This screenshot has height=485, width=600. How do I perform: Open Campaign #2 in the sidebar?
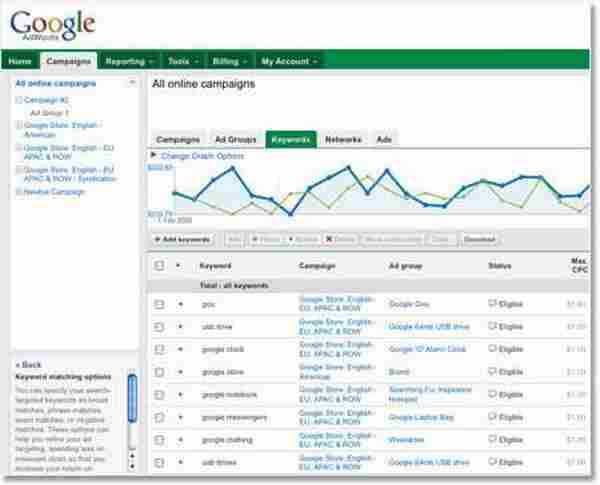(46, 100)
